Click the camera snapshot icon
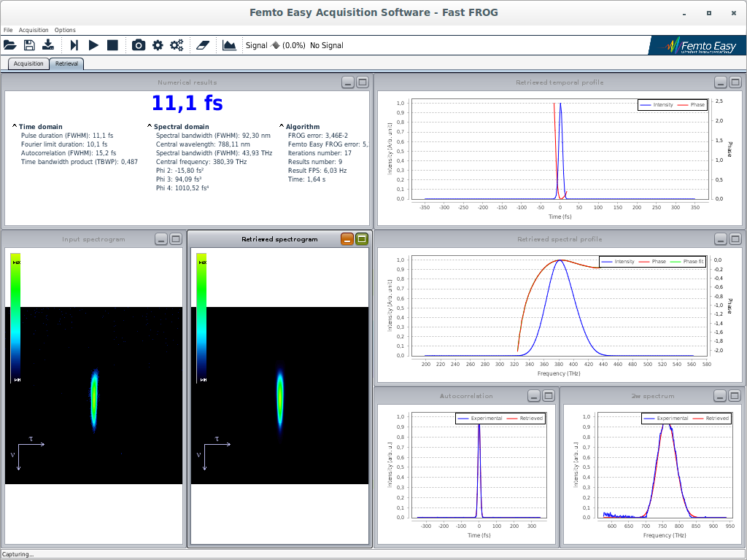The image size is (747, 560). pyautogui.click(x=138, y=45)
